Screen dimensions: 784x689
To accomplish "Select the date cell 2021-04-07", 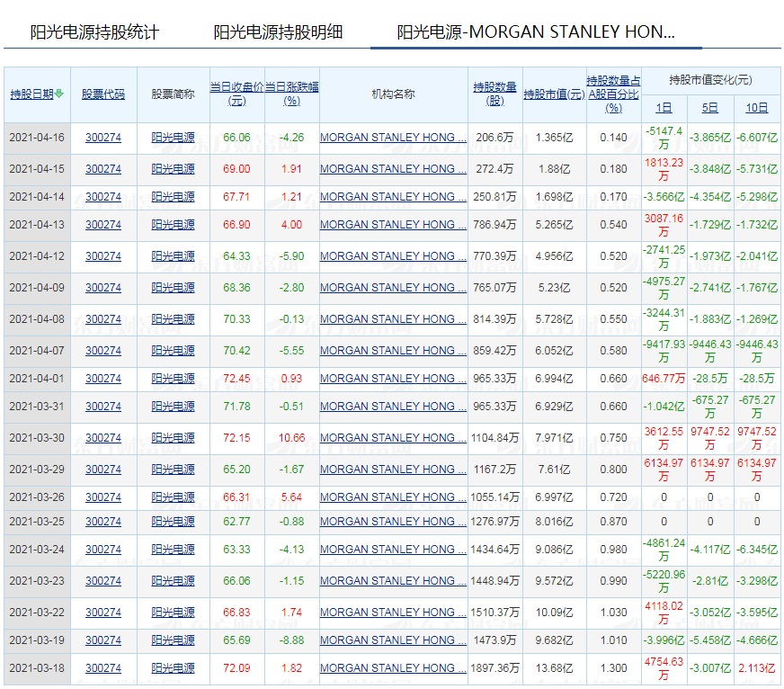I will (x=37, y=352).
